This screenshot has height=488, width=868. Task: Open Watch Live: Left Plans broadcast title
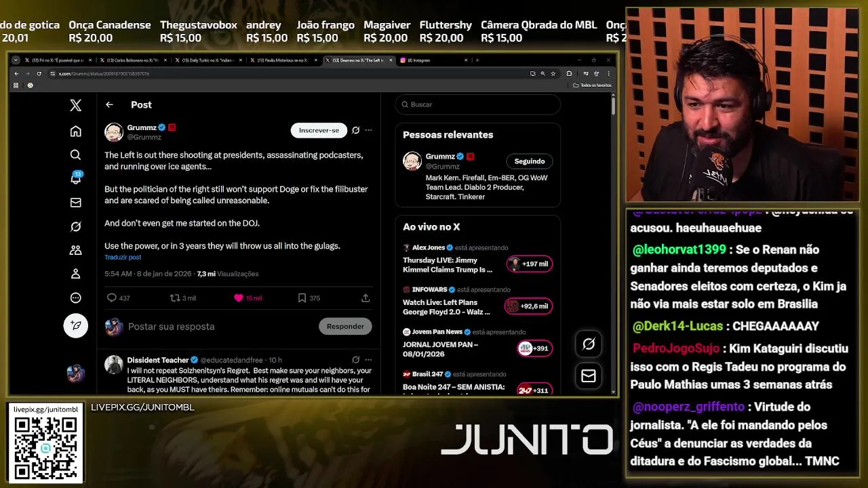pyautogui.click(x=446, y=307)
